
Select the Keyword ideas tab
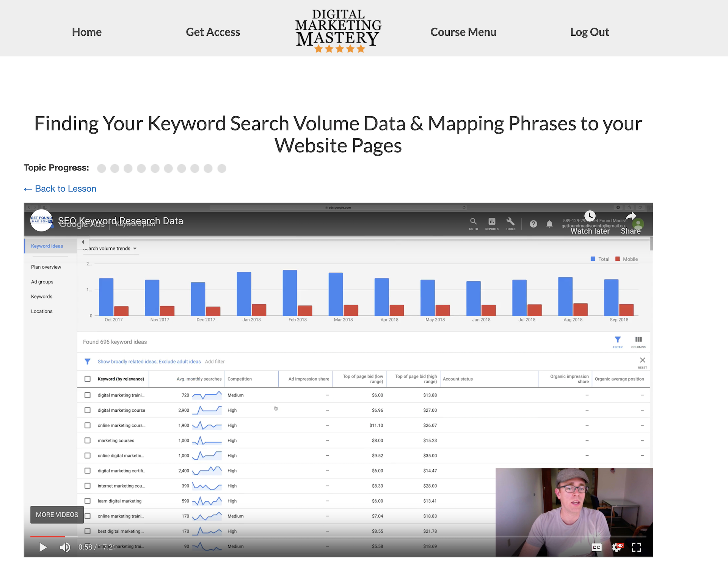[47, 246]
